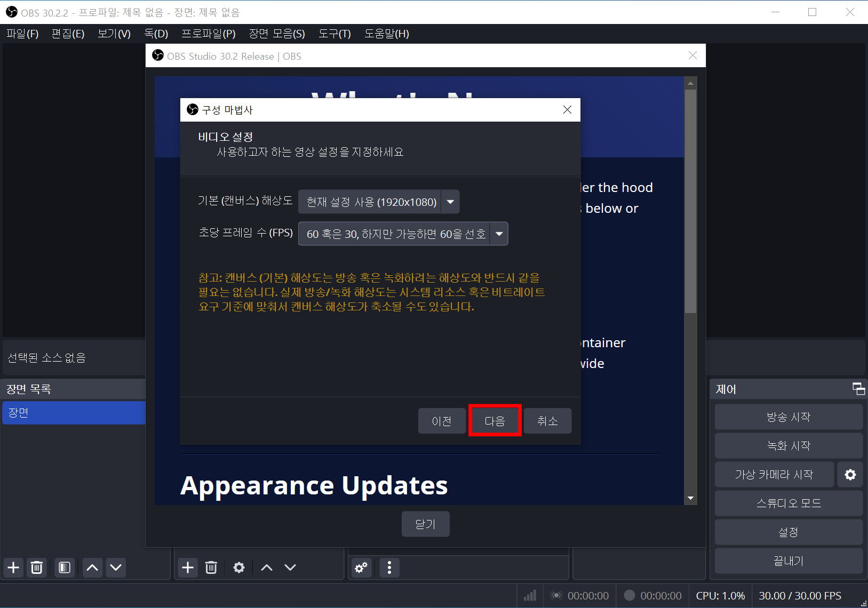Click 닫기 in the release notes window
The width and height of the screenshot is (868, 608).
[x=426, y=524]
